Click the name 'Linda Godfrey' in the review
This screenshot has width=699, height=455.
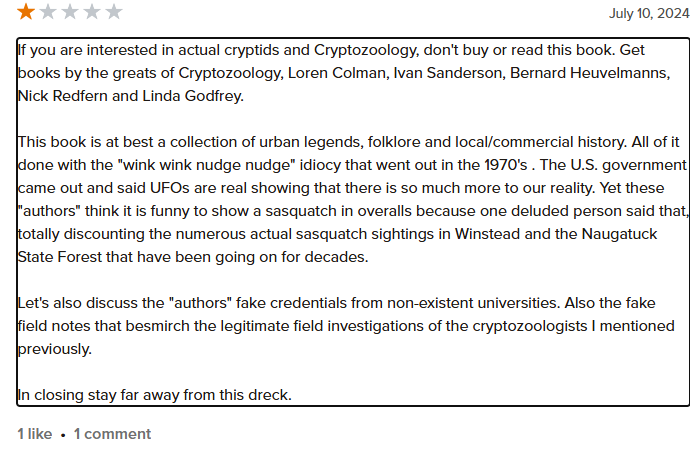point(193,96)
